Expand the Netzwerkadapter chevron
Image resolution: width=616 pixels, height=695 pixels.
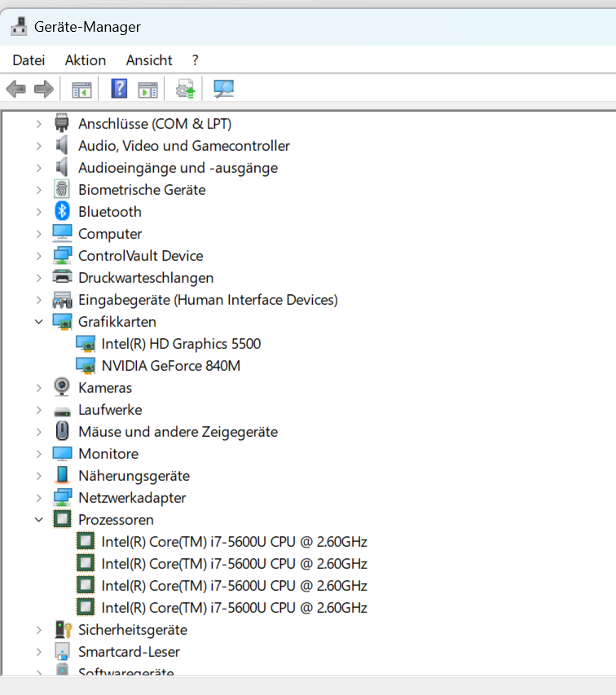tap(39, 498)
